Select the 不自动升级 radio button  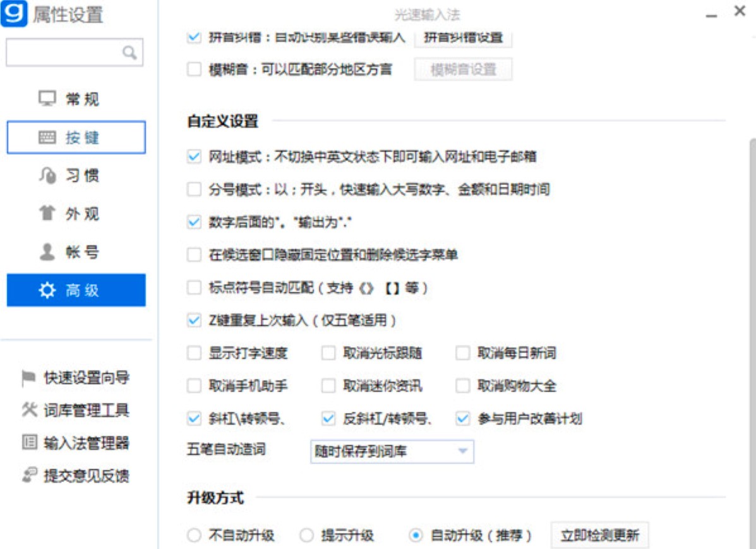pyautogui.click(x=194, y=535)
